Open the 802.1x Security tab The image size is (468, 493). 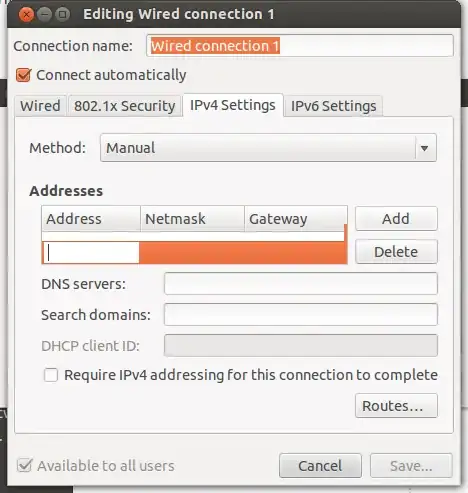click(125, 106)
